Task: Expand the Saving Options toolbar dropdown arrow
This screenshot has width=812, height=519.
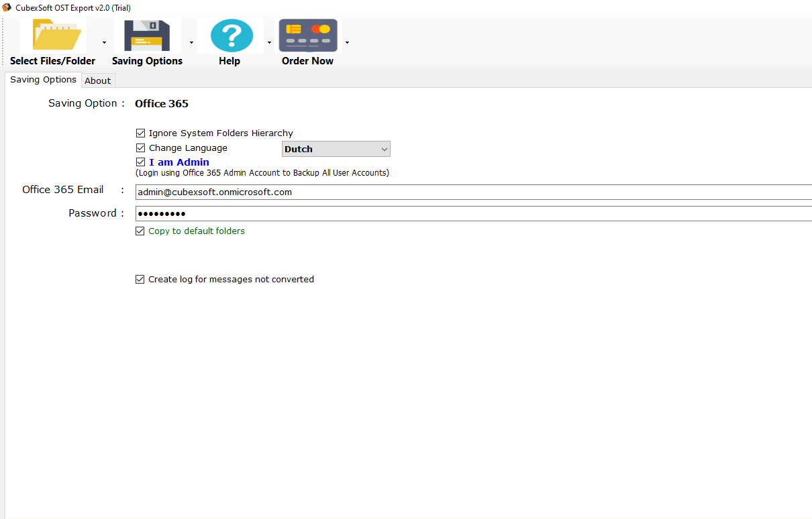Action: click(191, 43)
